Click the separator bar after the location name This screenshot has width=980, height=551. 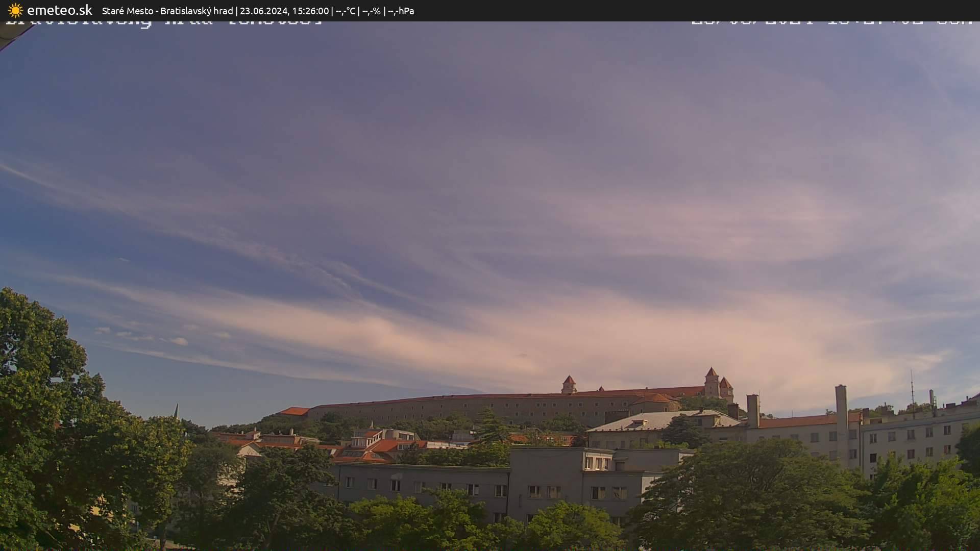pyautogui.click(x=237, y=11)
